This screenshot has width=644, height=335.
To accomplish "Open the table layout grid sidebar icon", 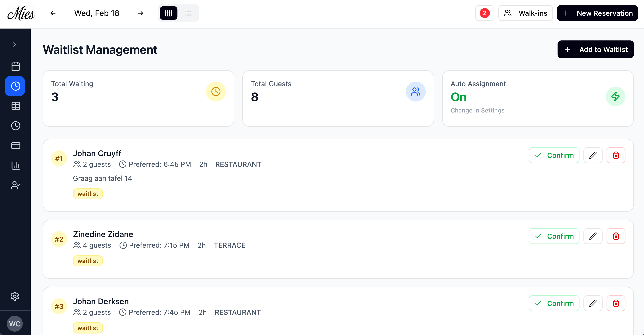I will point(16,106).
